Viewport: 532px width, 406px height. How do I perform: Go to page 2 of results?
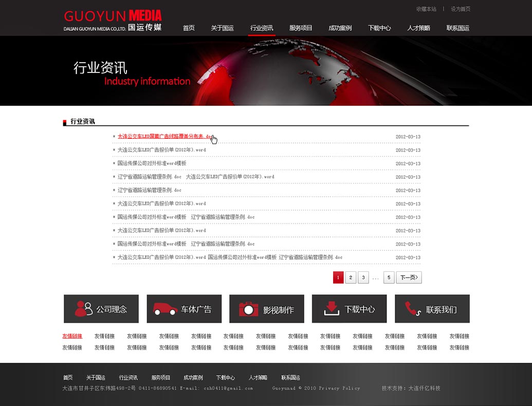351,278
